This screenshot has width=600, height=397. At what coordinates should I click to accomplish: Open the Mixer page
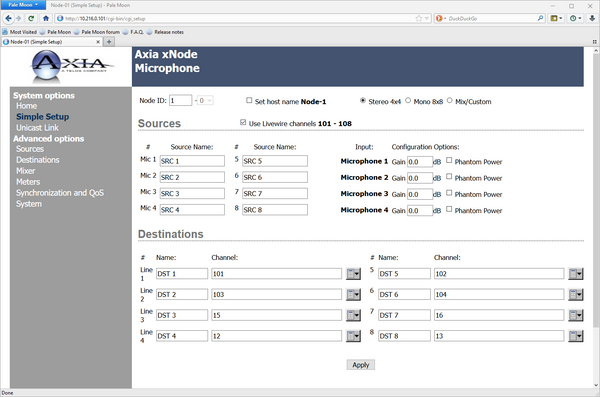pyautogui.click(x=25, y=171)
